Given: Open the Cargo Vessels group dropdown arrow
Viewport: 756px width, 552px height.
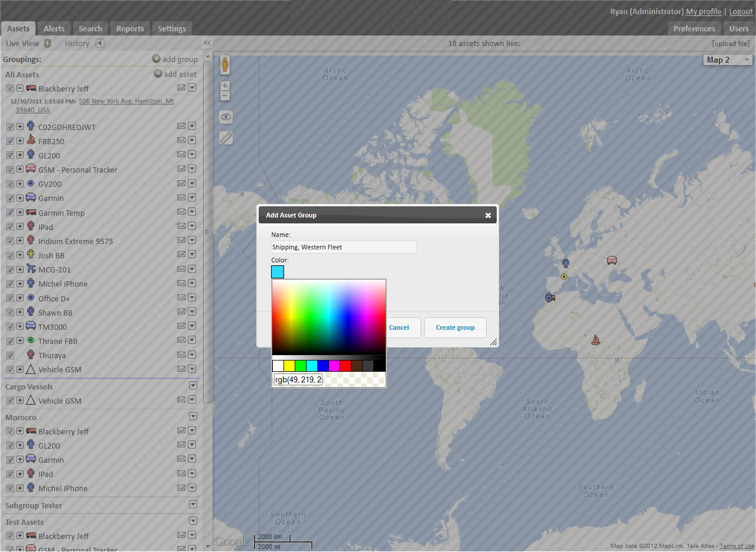Looking at the screenshot, I should (x=193, y=386).
